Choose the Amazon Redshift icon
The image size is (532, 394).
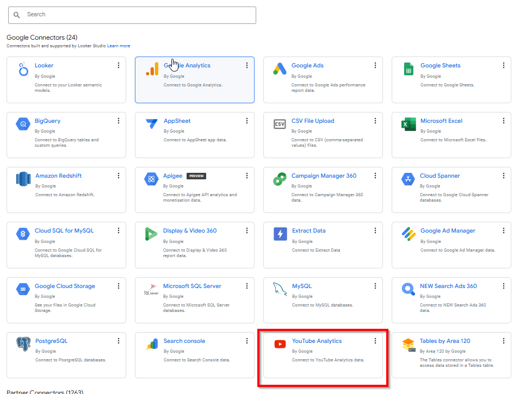click(23, 179)
